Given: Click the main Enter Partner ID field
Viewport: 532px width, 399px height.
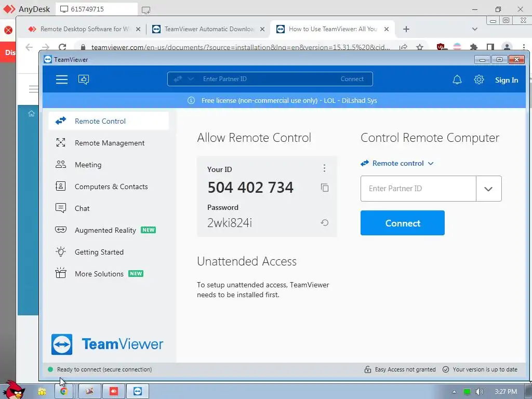Looking at the screenshot, I should pyautogui.click(x=418, y=189).
